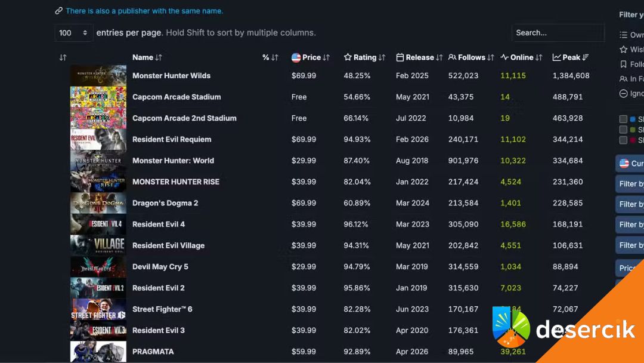This screenshot has height=363, width=644.
Task: Sort by Follows people column header
Action: pos(471,57)
